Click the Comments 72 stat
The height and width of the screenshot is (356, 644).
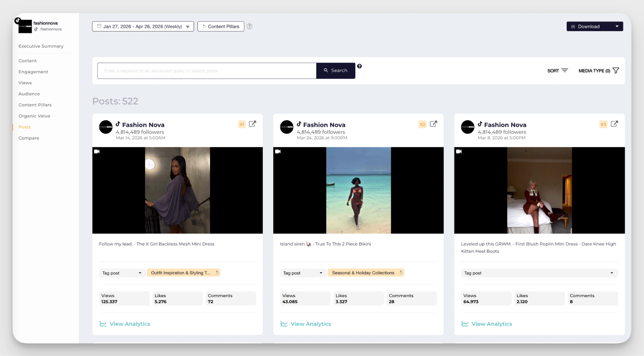click(231, 298)
